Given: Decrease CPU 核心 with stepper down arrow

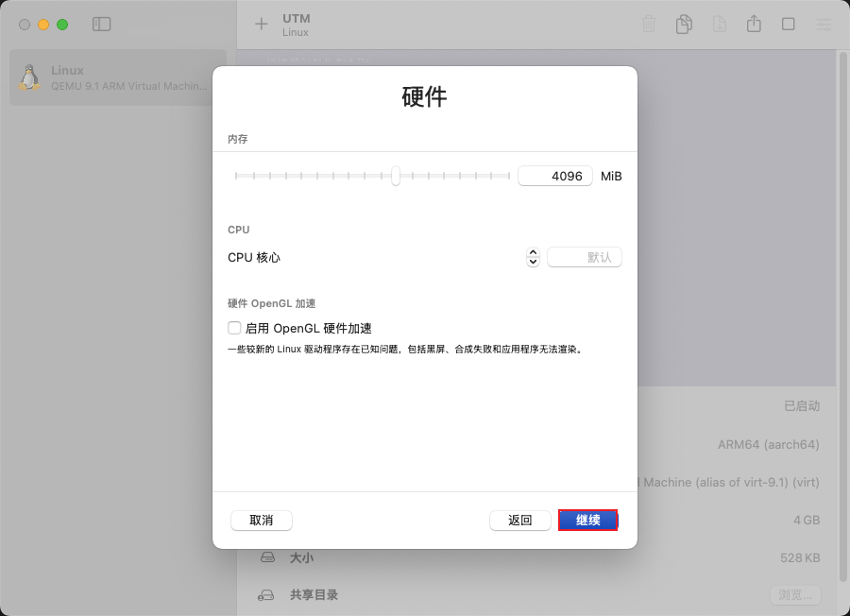Looking at the screenshot, I should (x=533, y=261).
